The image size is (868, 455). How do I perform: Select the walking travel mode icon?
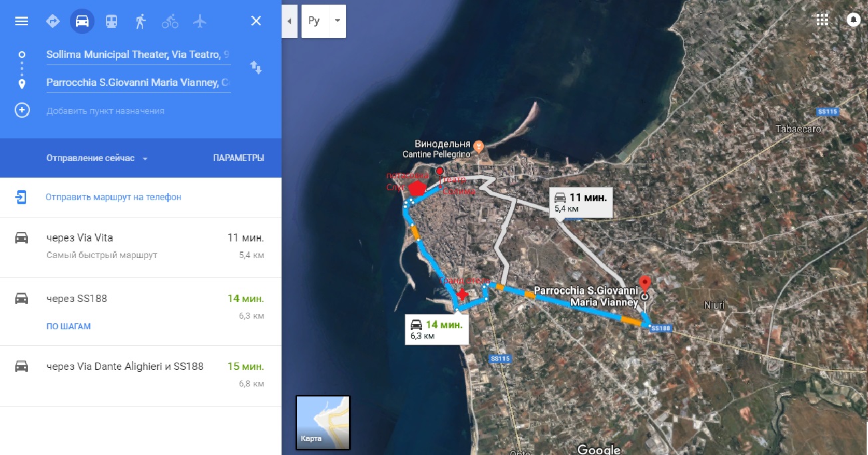[x=140, y=21]
